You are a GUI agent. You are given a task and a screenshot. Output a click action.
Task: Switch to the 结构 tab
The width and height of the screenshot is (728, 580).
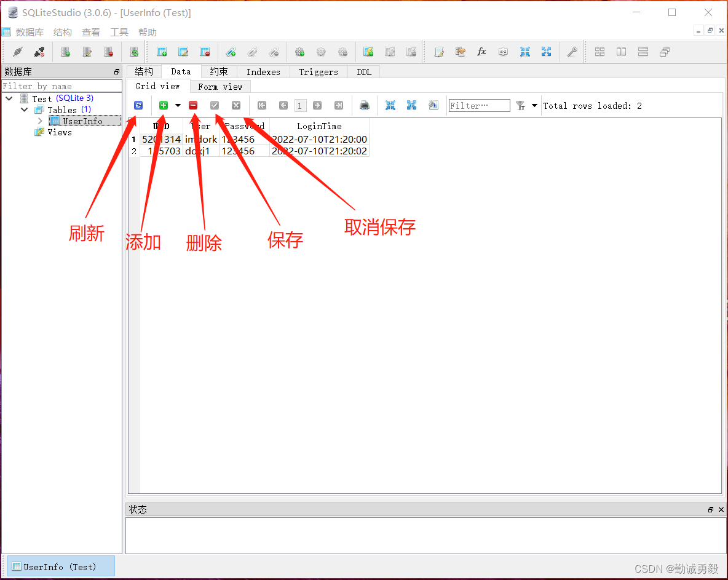pos(144,71)
